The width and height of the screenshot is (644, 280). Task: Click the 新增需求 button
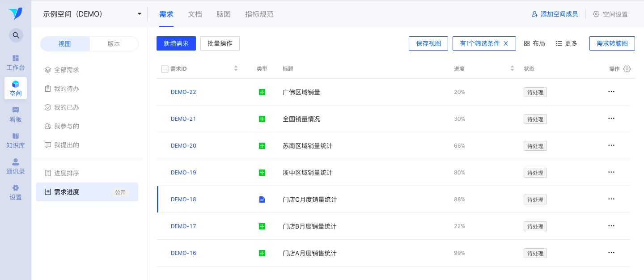(x=176, y=43)
